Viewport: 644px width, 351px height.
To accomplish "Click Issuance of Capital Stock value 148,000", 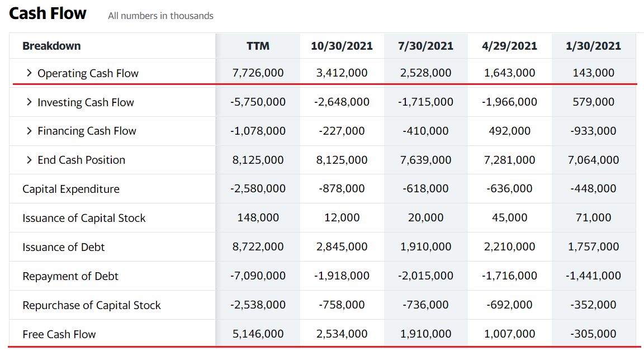I will point(258,217).
